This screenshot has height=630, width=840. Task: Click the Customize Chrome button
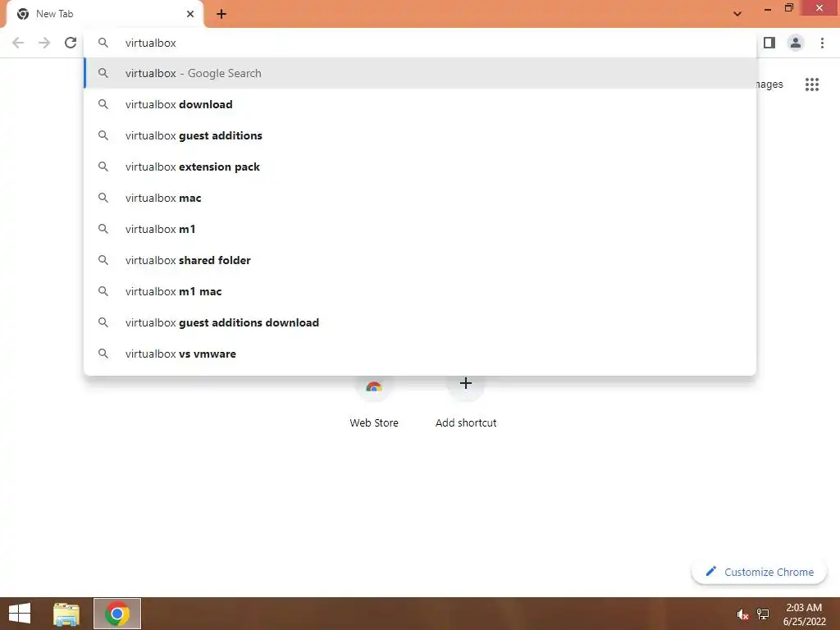759,572
